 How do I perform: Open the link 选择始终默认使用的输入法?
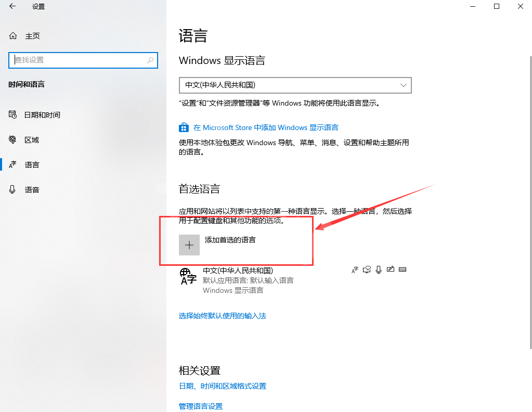[x=223, y=316]
